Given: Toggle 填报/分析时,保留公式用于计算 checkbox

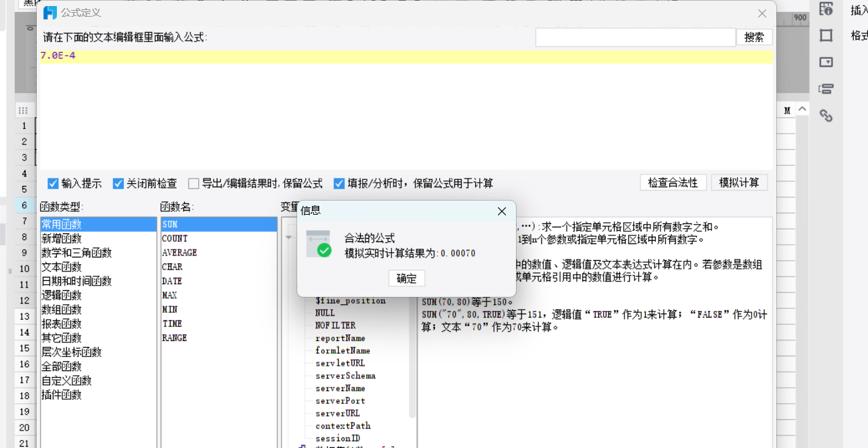Looking at the screenshot, I should pyautogui.click(x=339, y=183).
